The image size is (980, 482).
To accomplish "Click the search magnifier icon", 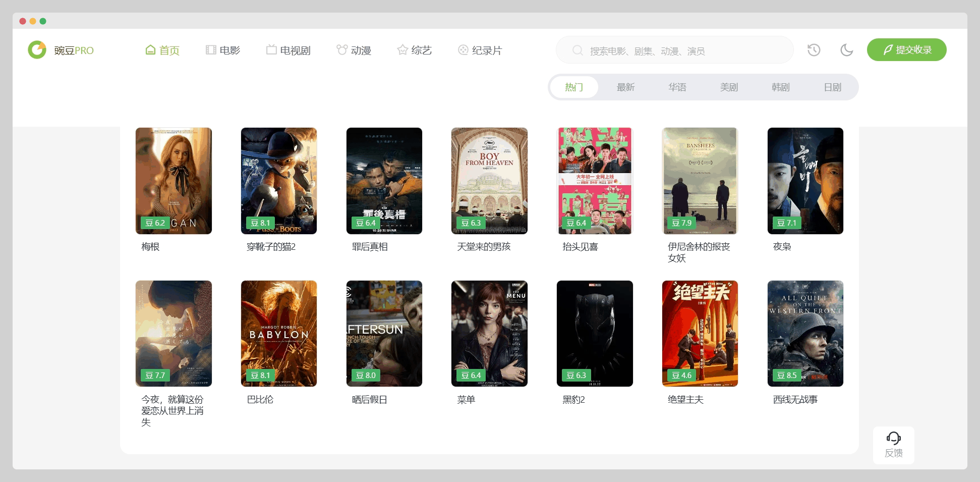I will pyautogui.click(x=578, y=50).
